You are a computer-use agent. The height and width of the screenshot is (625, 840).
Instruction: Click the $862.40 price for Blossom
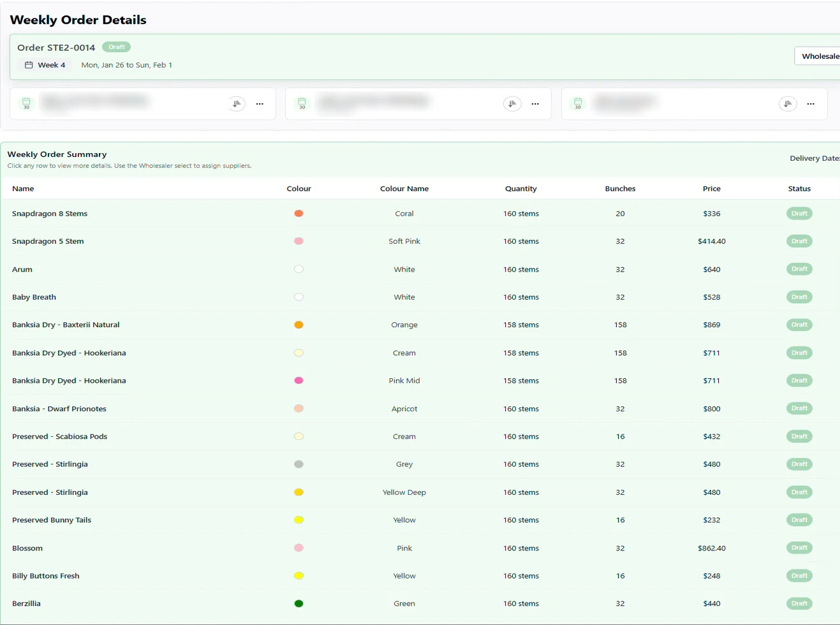712,548
